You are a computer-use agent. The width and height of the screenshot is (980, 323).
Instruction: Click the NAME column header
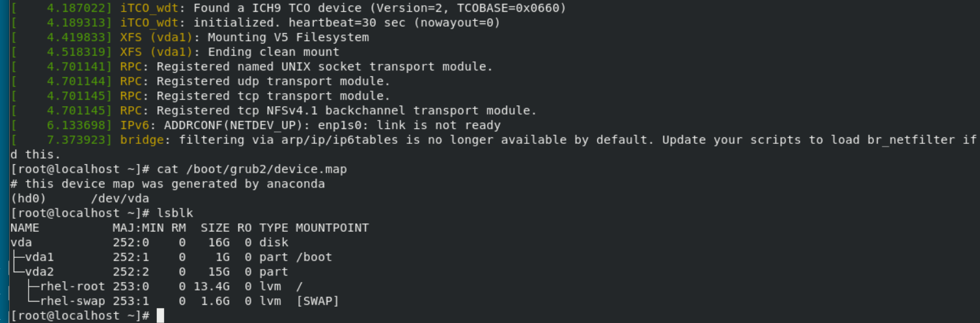point(25,228)
